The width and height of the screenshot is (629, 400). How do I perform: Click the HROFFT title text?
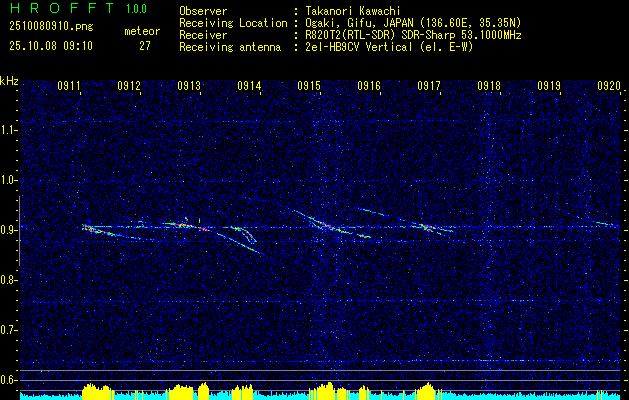(62, 8)
